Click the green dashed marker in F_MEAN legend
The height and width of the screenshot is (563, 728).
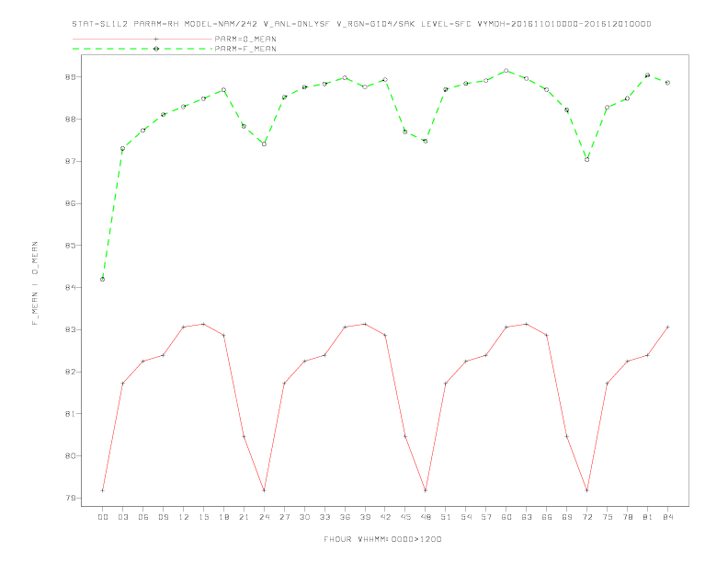(156, 49)
